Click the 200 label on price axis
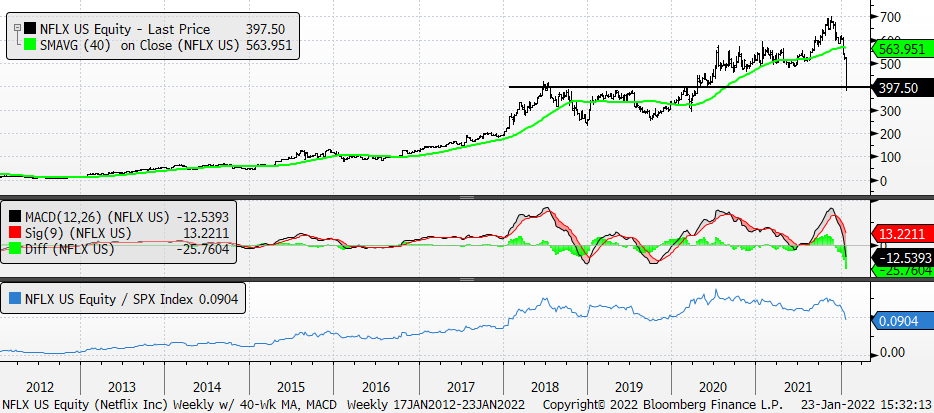This screenshot has height=413, width=934. 892,133
